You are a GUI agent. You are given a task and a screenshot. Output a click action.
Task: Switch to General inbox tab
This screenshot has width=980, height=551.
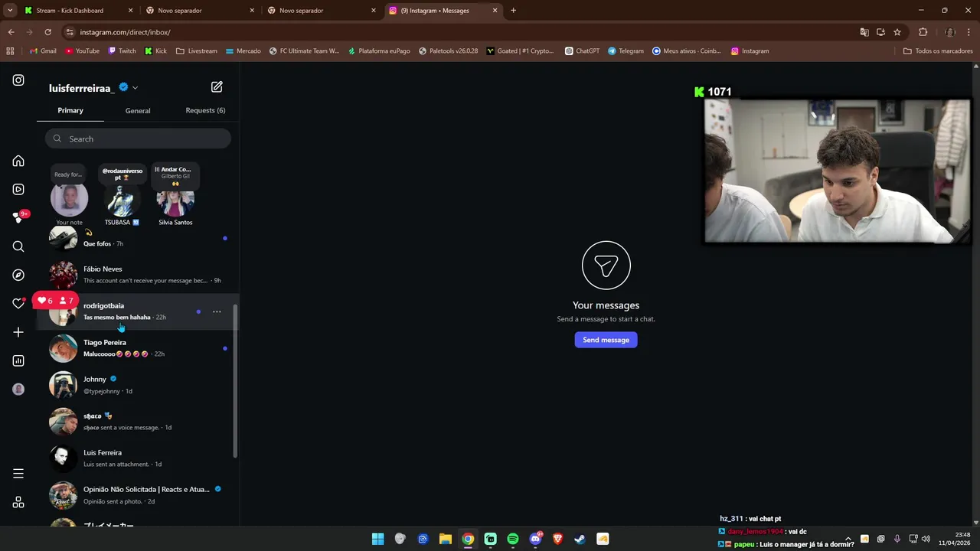coord(138,110)
